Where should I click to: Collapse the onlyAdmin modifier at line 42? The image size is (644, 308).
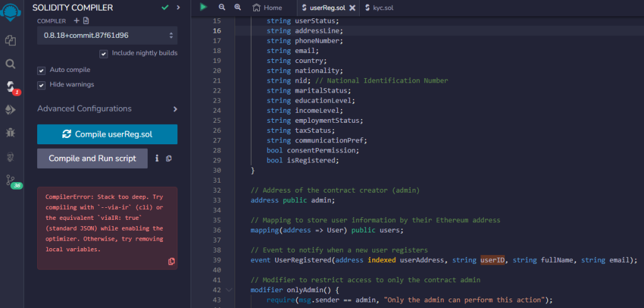pos(229,290)
